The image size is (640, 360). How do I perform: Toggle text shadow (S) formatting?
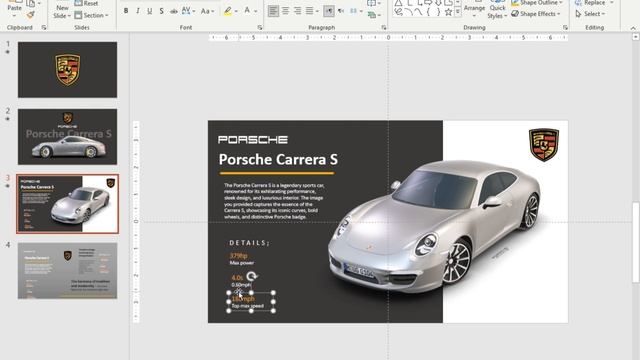tap(161, 11)
